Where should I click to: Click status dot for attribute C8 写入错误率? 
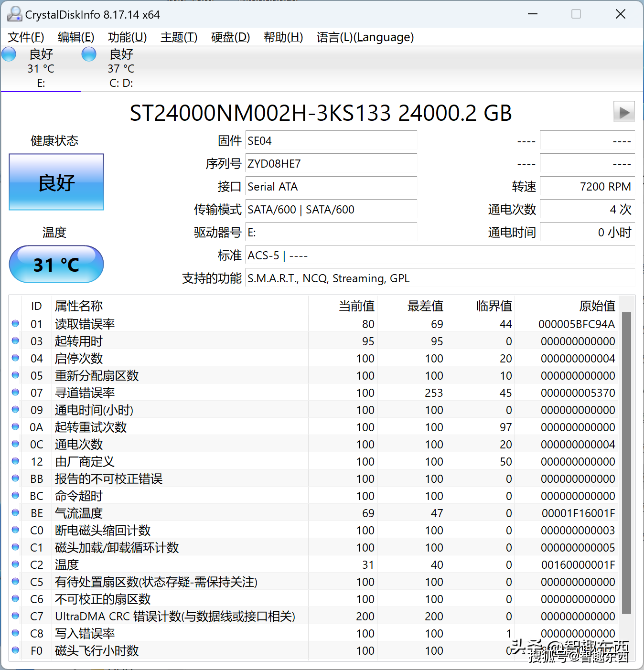click(15, 633)
